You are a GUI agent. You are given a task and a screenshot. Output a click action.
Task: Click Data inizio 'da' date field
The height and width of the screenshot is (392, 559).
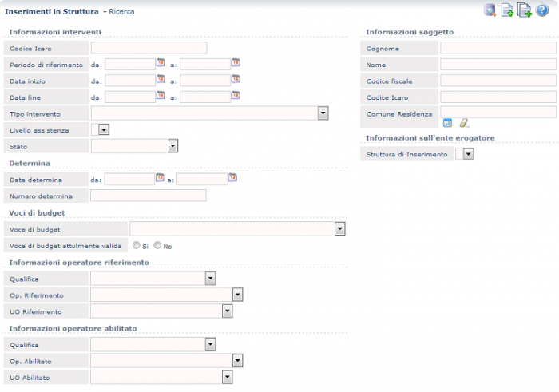click(130, 81)
